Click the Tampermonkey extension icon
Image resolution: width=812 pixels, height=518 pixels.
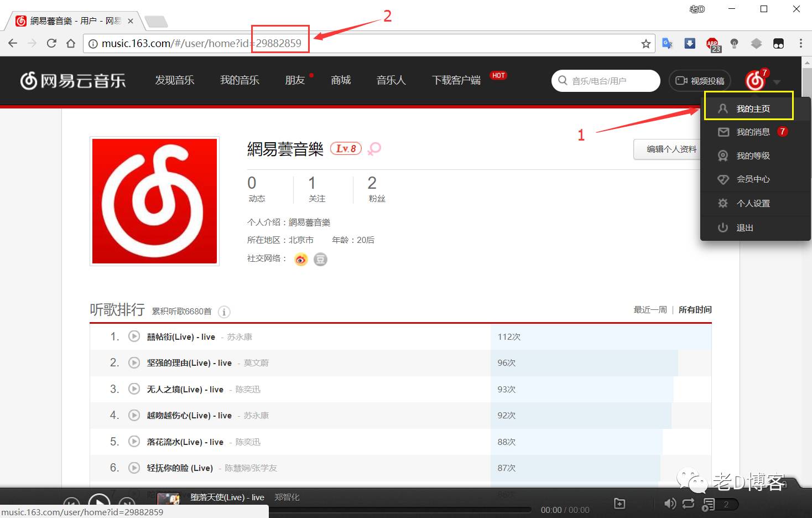click(778, 43)
